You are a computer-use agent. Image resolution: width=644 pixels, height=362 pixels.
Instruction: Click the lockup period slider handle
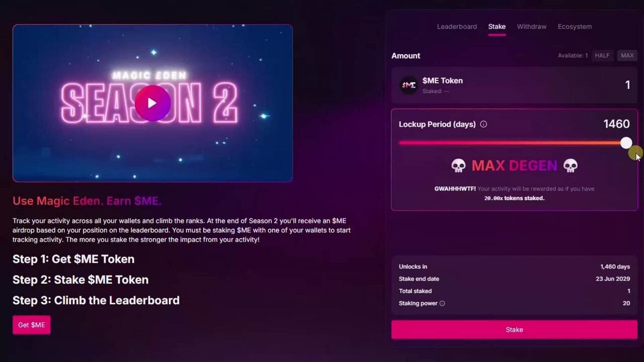pos(626,143)
